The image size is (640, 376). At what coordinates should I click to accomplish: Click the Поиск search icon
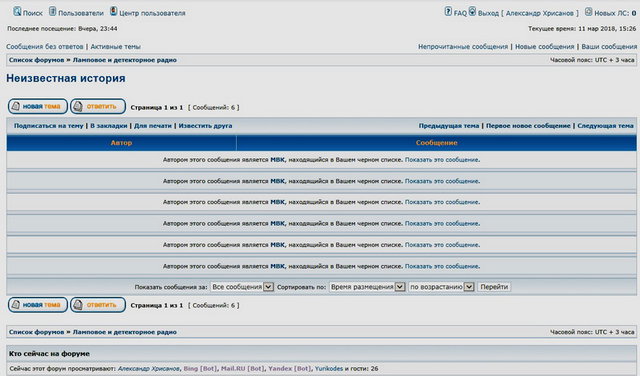point(17,11)
